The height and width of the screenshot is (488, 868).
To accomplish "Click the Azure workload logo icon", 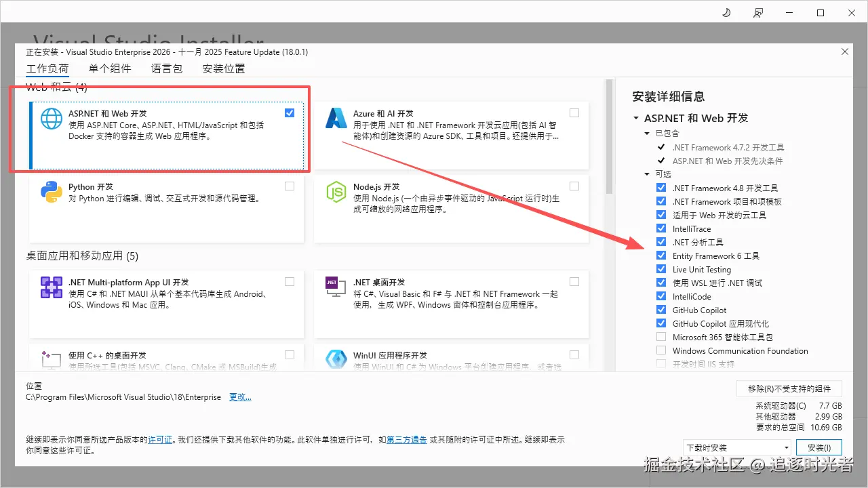I will click(336, 119).
